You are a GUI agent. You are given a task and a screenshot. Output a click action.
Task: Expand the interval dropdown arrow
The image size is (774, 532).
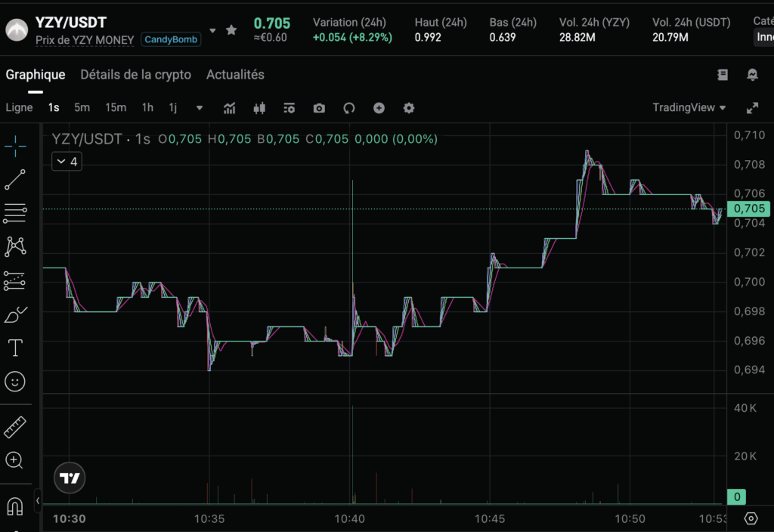[199, 108]
